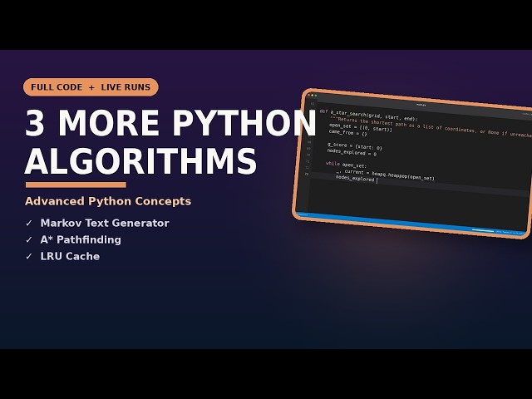The height and width of the screenshot is (399, 532).
Task: Select the Advanced Python Concepts subtitle
Action: tap(108, 201)
